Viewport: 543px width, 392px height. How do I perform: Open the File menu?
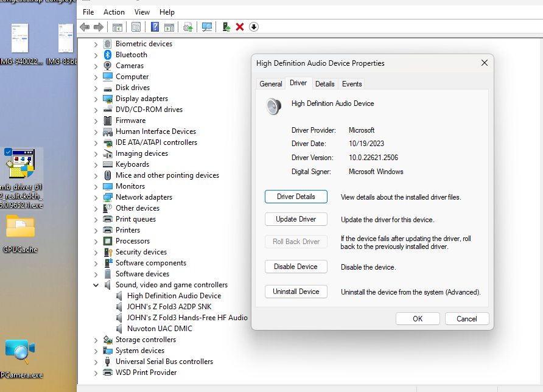88,12
